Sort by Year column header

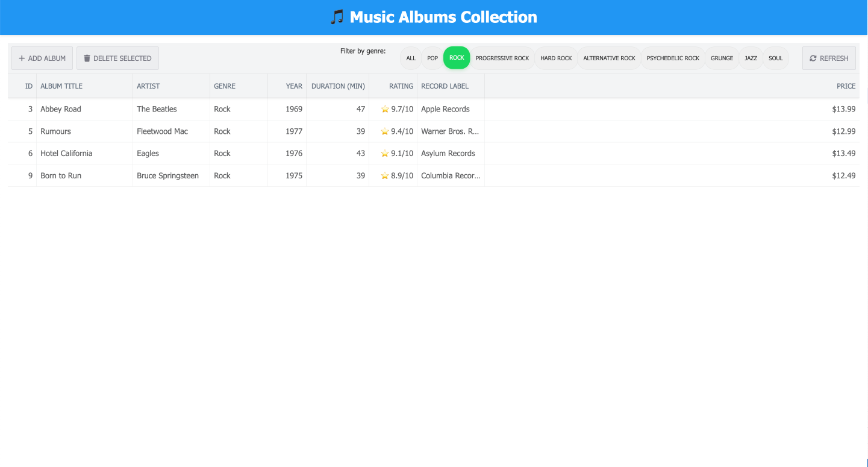[x=287, y=86]
